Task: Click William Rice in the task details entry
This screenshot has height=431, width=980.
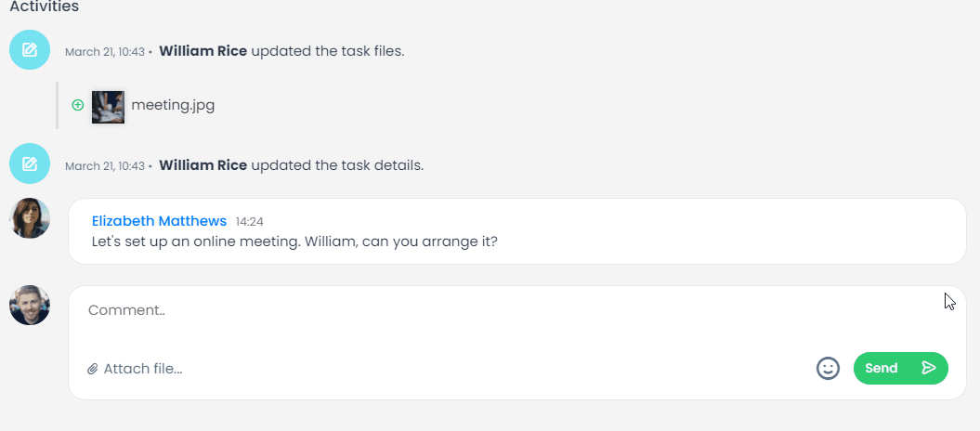Action: (203, 165)
